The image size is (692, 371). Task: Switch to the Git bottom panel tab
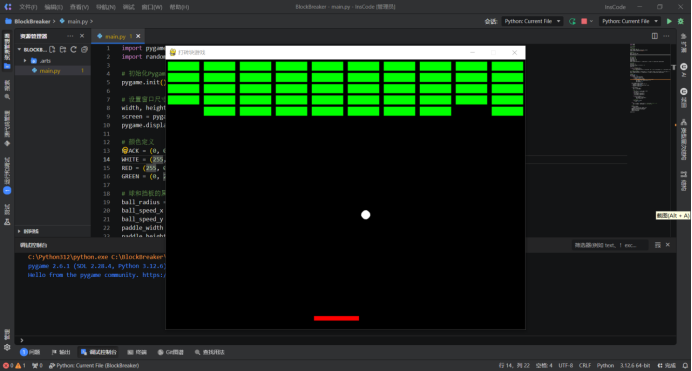[171, 352]
